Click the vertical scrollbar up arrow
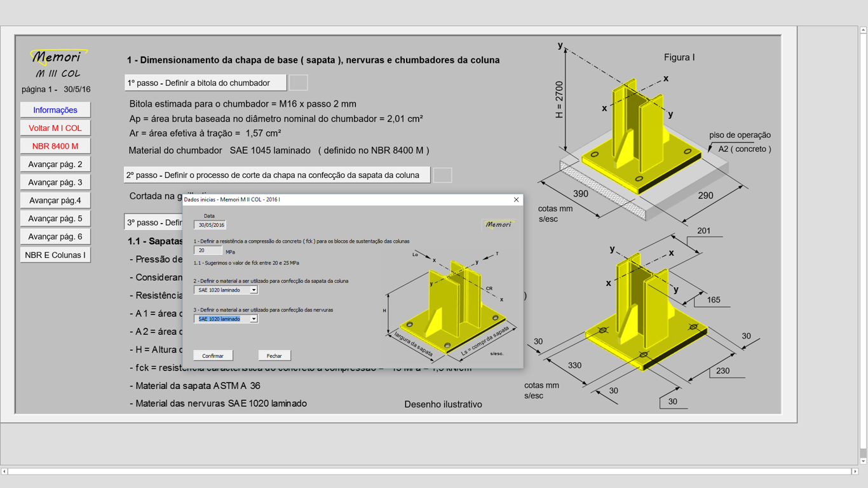This screenshot has height=488, width=868. pyautogui.click(x=863, y=30)
